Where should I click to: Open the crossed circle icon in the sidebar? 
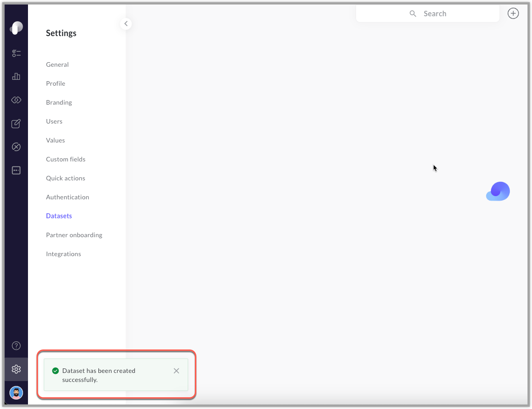tap(16, 147)
